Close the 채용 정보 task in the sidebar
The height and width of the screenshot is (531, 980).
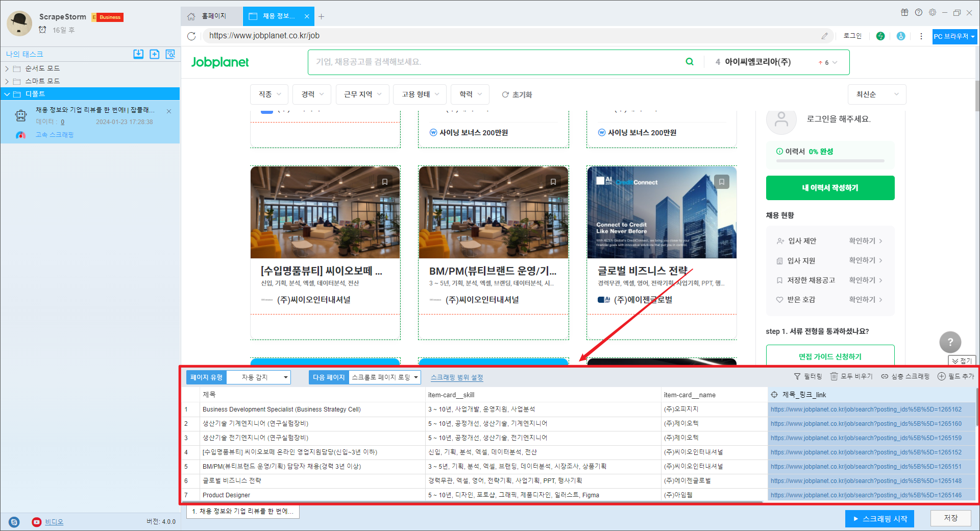point(169,111)
